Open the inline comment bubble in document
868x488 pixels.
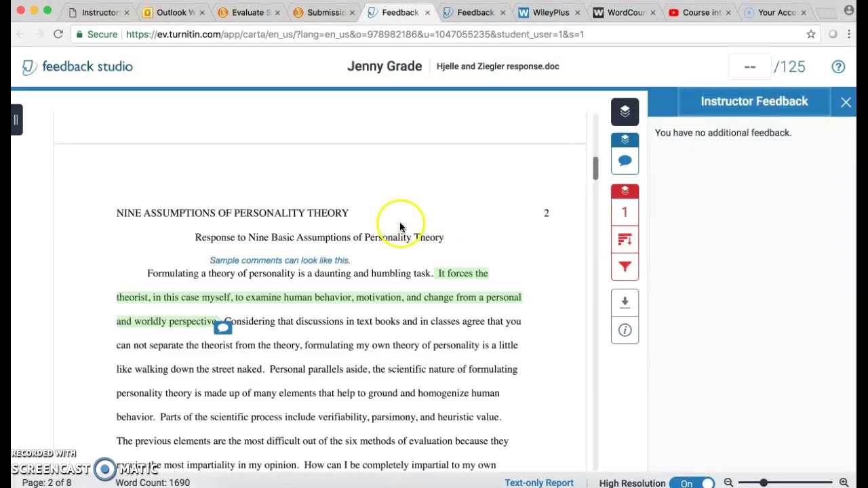[222, 328]
